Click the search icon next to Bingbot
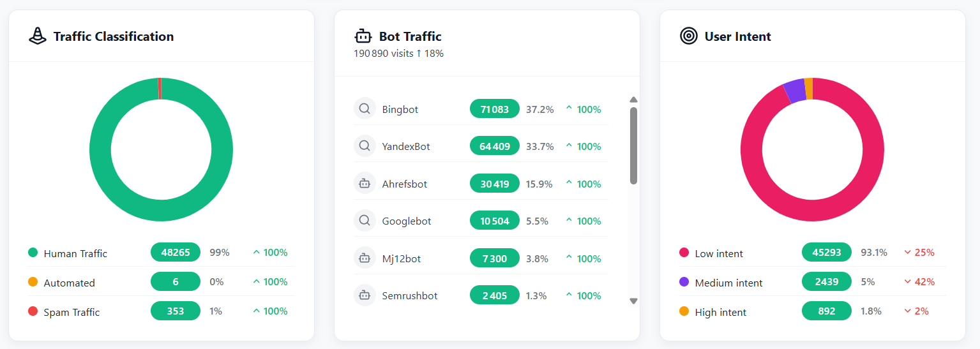 click(x=365, y=109)
